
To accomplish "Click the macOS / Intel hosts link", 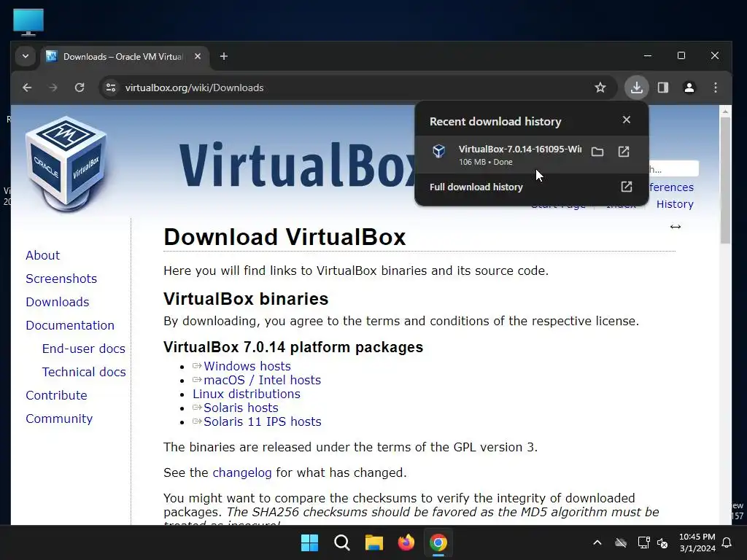I will (263, 380).
